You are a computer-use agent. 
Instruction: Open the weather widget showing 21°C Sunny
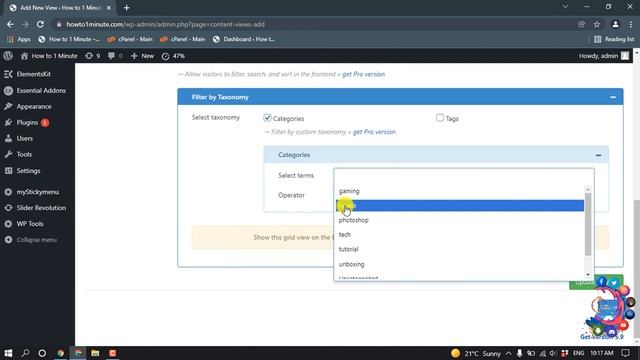[476, 353]
